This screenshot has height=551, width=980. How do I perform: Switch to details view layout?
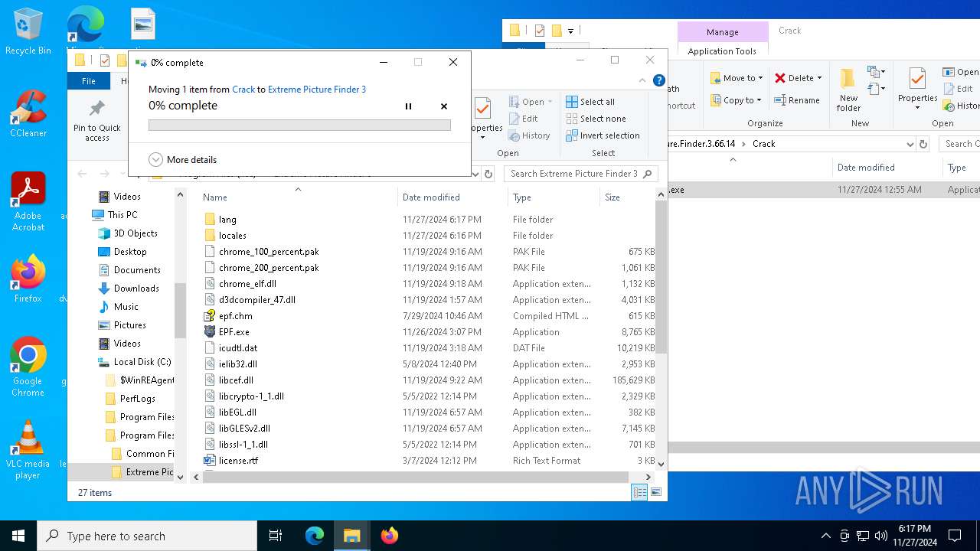click(639, 493)
